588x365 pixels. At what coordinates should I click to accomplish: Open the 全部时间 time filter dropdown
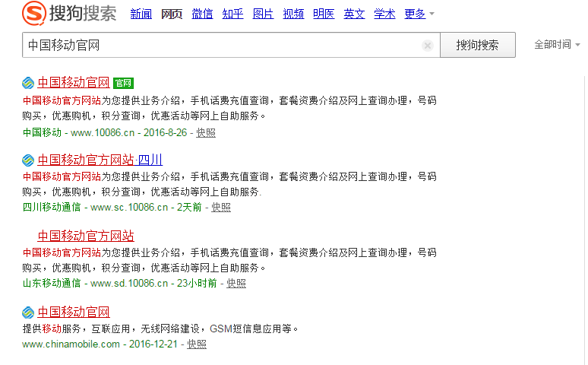[557, 44]
